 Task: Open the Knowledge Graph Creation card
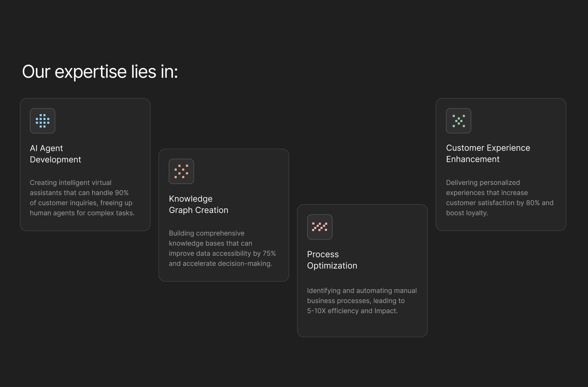pos(224,215)
